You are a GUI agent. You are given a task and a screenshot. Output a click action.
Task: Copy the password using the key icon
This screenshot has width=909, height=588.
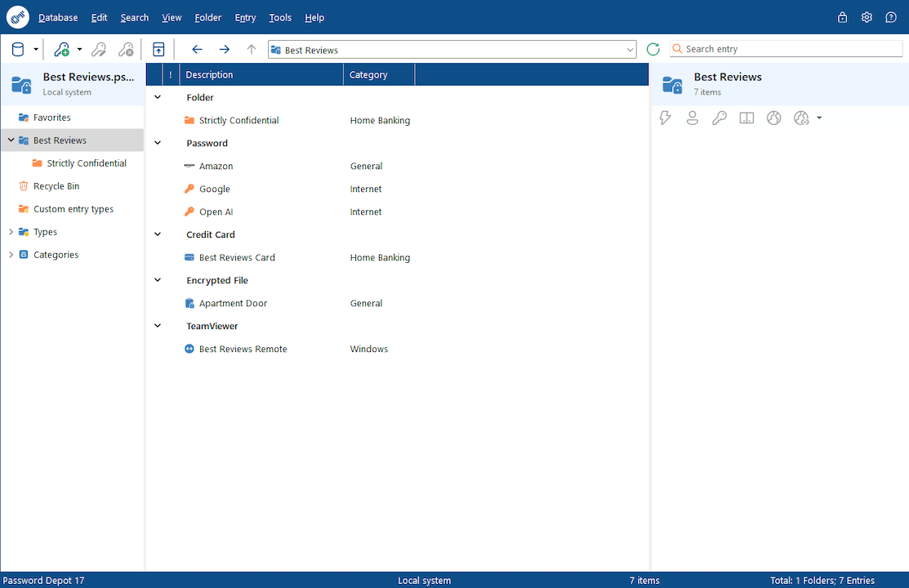(x=720, y=118)
